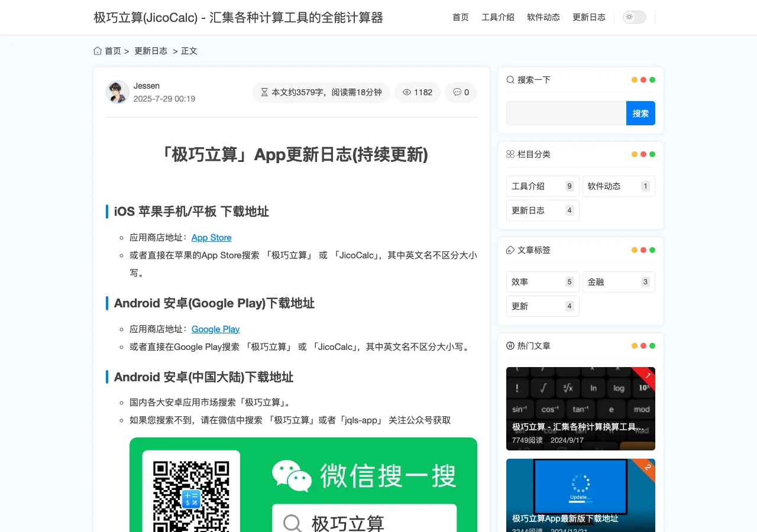Click the line 国内各大安卓应用市场搜索「极巧立算」

click(x=211, y=403)
